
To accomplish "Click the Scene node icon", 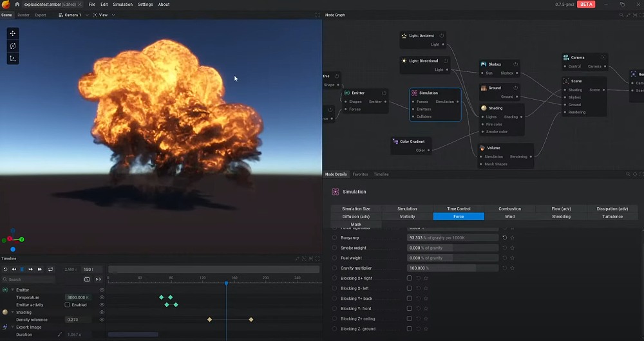I will [566, 81].
